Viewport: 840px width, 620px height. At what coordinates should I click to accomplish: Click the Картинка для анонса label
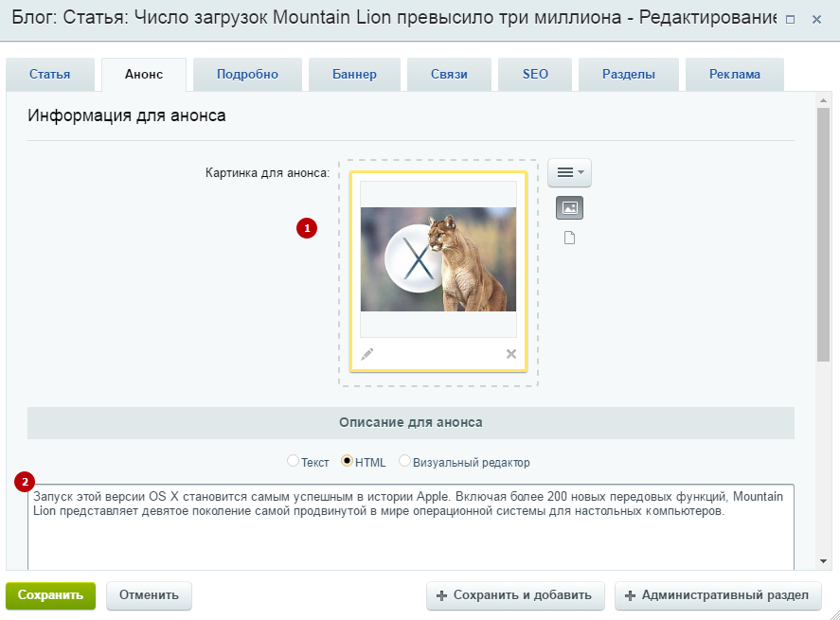coord(267,173)
